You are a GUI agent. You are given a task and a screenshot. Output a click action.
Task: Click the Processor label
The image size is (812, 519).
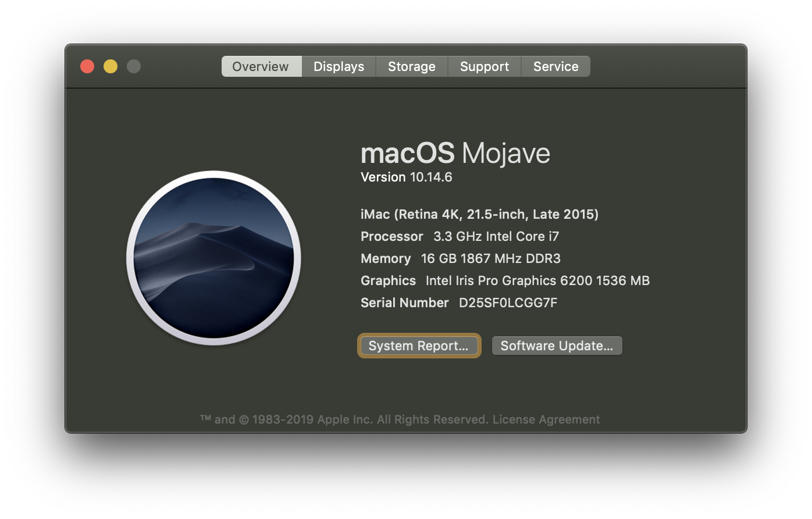click(x=391, y=237)
